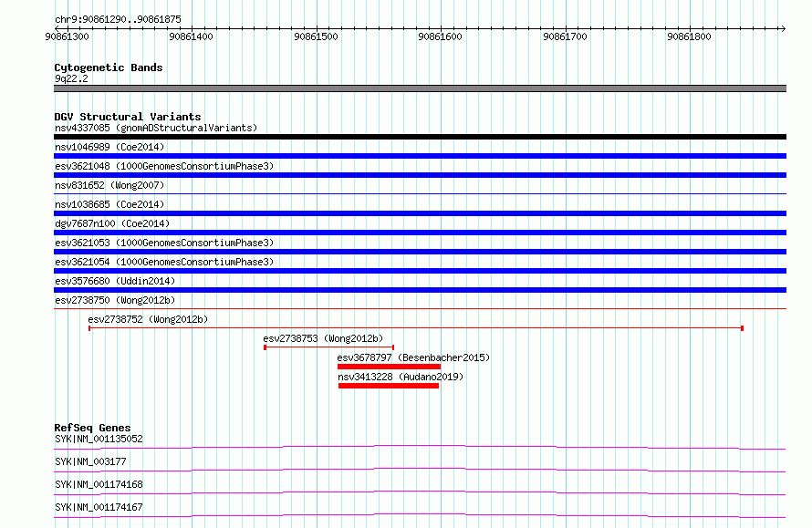Click the black nsv4337085 variant bar
Viewport: 812px width, 528px height.
pos(420,137)
